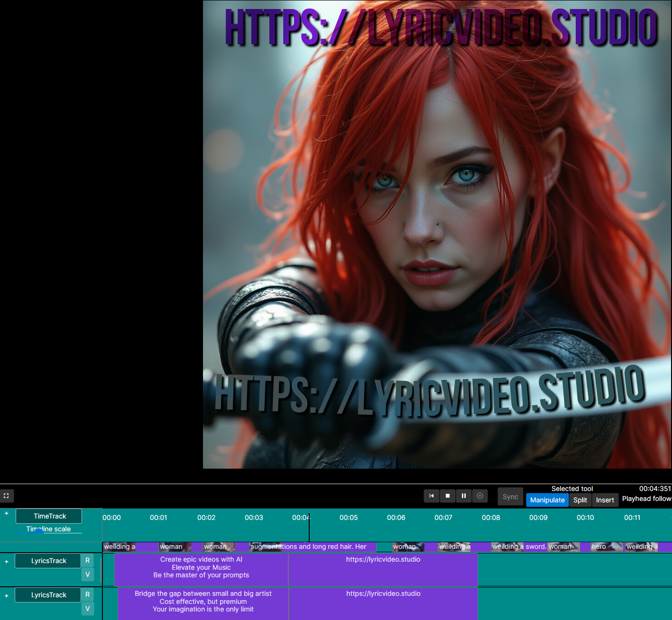Click the playhead line near 00:04
Image resolution: width=672 pixels, height=620 pixels.
(x=309, y=527)
